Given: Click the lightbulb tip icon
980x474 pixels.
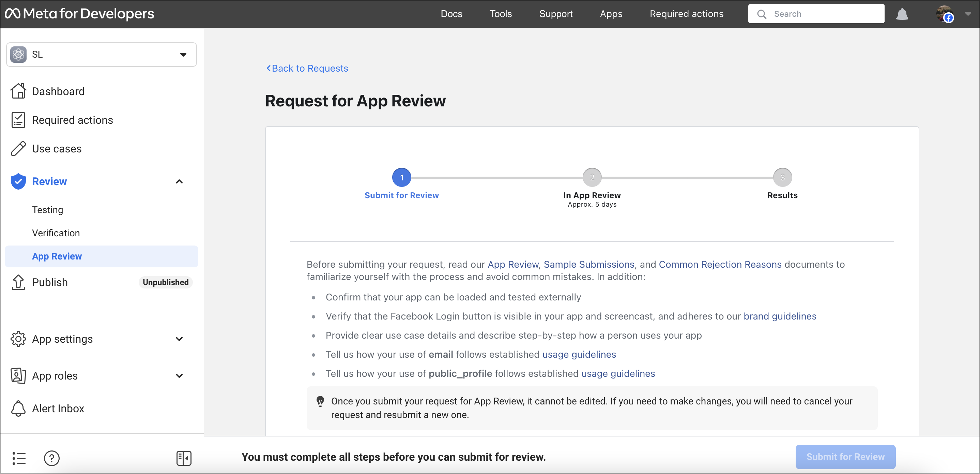Looking at the screenshot, I should [x=320, y=401].
